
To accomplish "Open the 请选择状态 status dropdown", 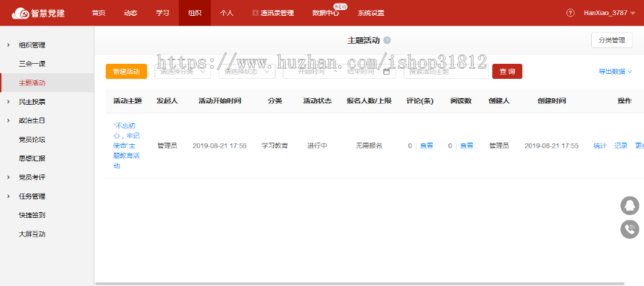I will [247, 71].
